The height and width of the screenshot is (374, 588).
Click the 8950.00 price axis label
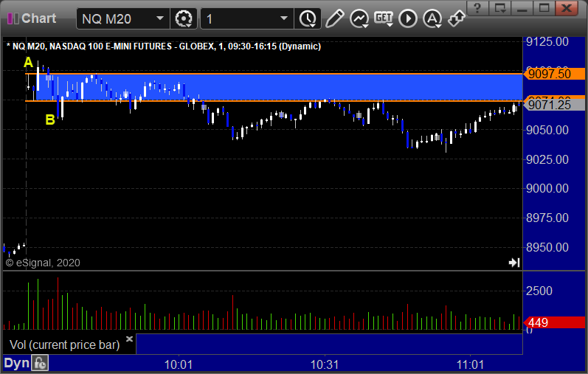tap(547, 247)
